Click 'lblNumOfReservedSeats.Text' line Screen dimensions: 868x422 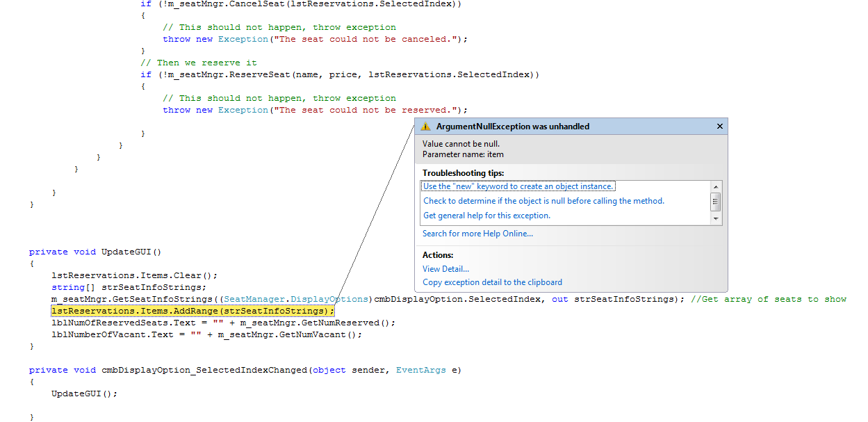(224, 323)
